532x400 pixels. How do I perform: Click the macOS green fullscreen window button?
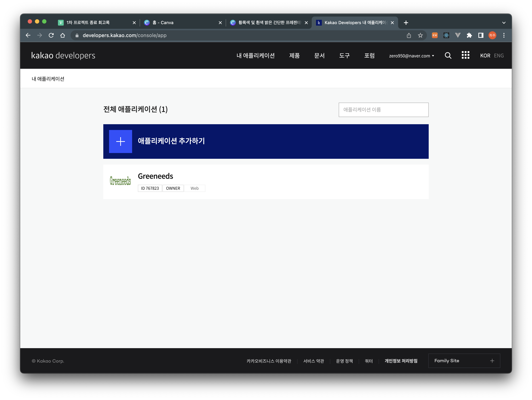44,22
